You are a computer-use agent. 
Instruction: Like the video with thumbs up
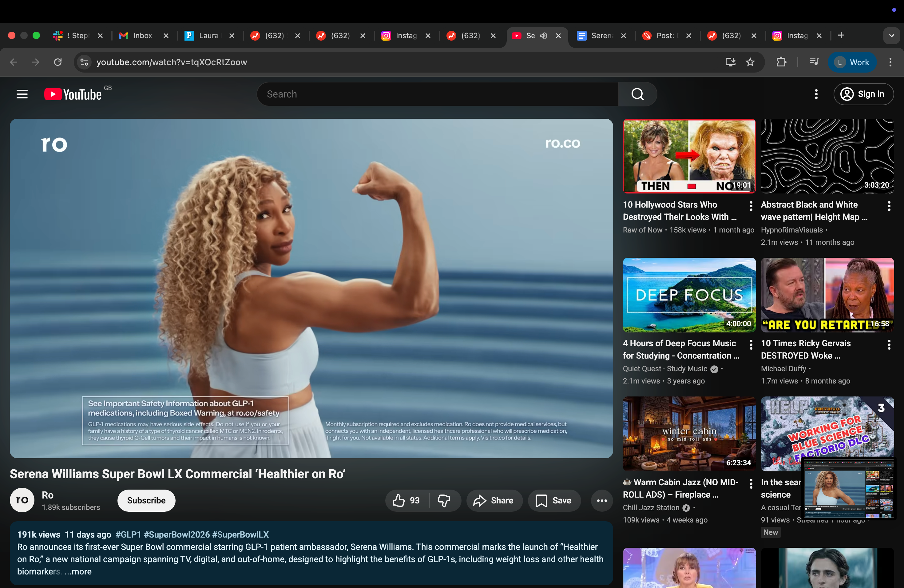click(406, 501)
